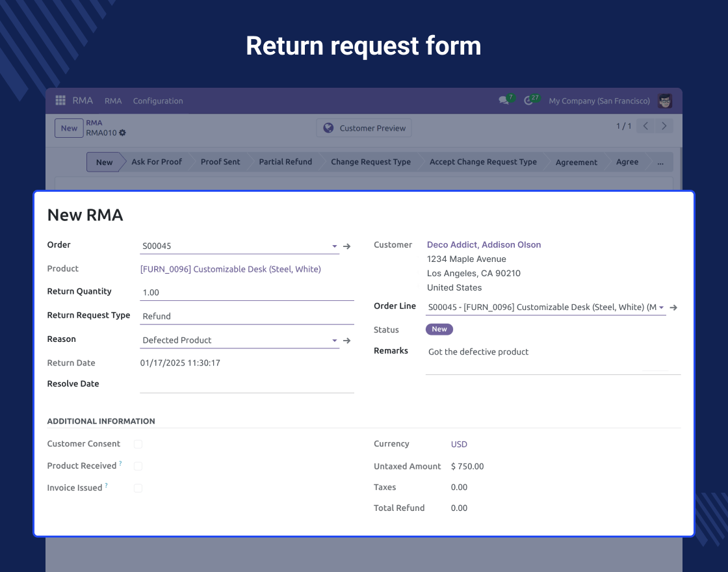This screenshot has height=572, width=728.
Task: Go to next record arrow
Action: click(664, 126)
